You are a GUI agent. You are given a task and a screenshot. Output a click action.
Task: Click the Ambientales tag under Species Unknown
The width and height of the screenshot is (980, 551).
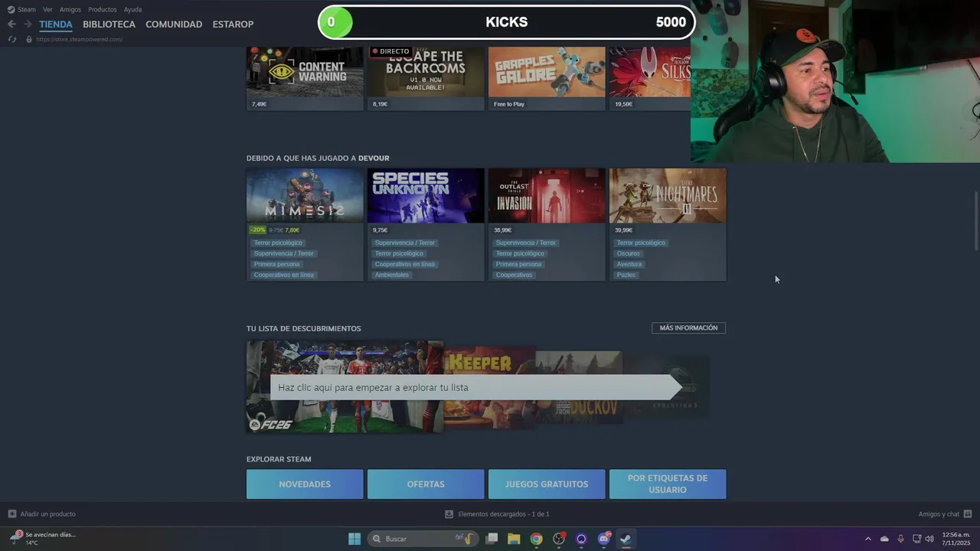[392, 275]
